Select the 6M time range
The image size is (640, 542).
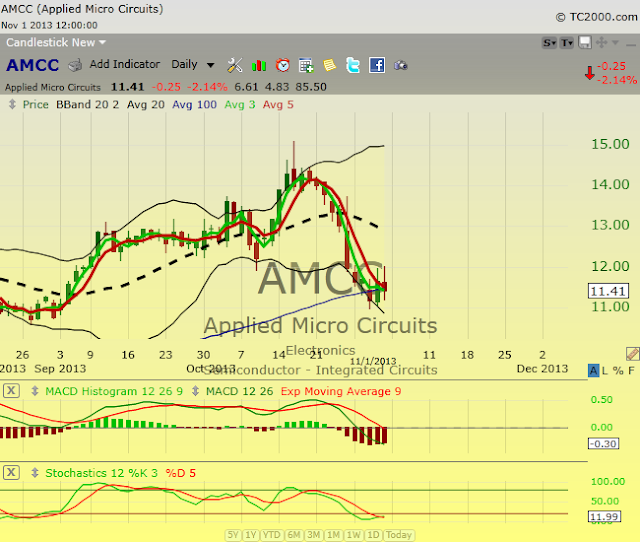[294, 535]
